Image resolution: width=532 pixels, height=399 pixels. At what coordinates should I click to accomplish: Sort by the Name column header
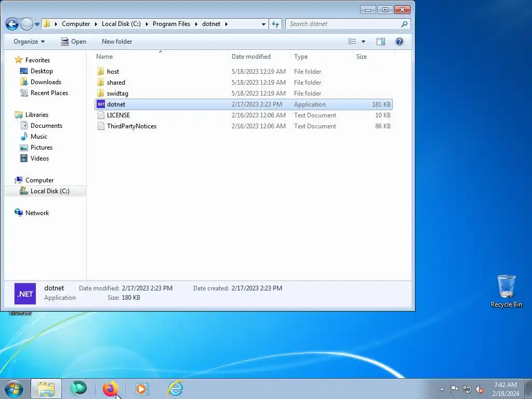(161, 57)
